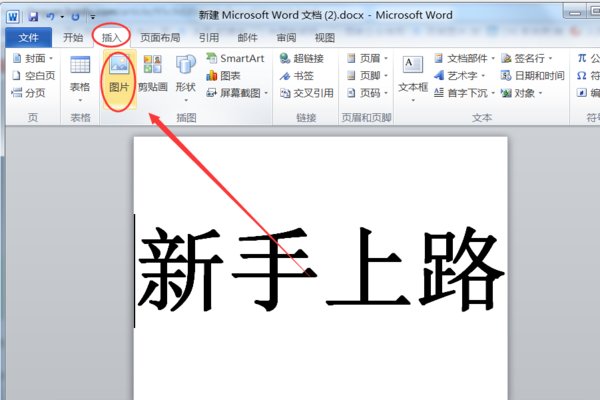
Task: Switch to the 引用 tab
Action: coord(209,38)
